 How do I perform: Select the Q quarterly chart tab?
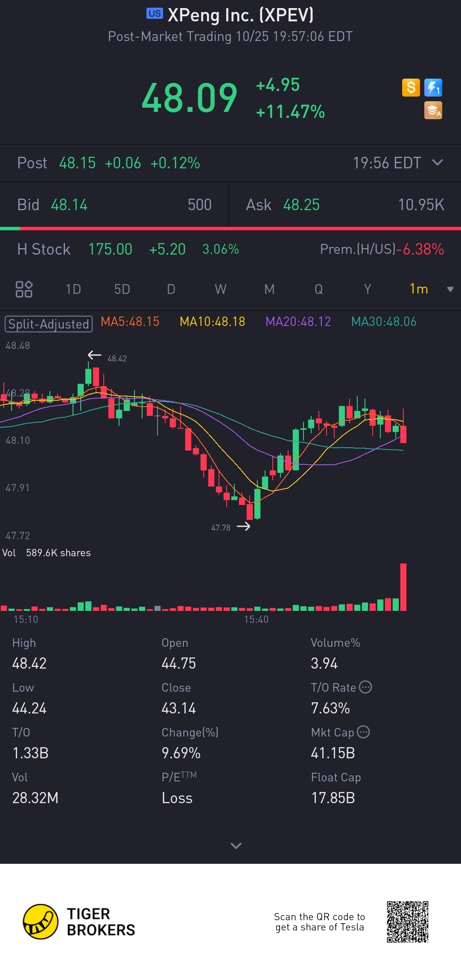pyautogui.click(x=318, y=289)
